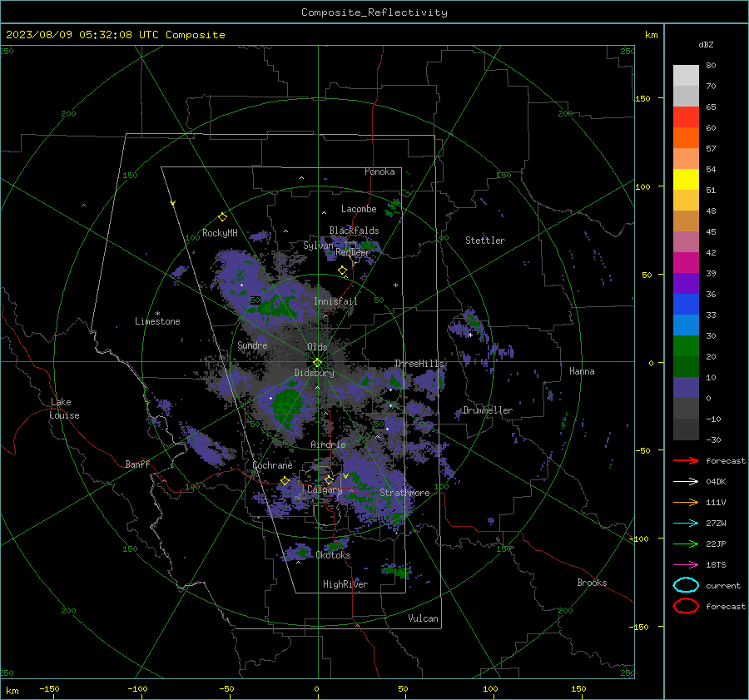Select the green 30 dBZ color swatch
The width and height of the screenshot is (749, 700).
click(686, 345)
